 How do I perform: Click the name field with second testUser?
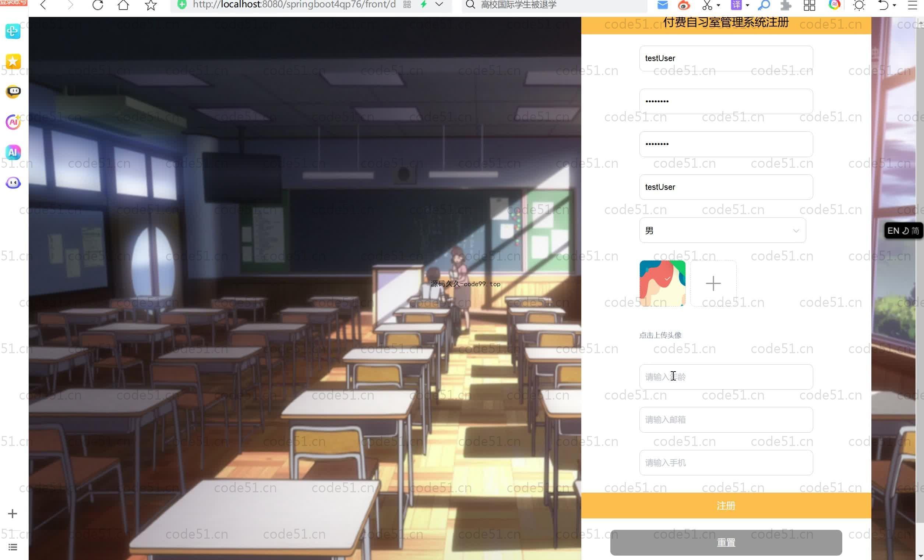tap(726, 187)
